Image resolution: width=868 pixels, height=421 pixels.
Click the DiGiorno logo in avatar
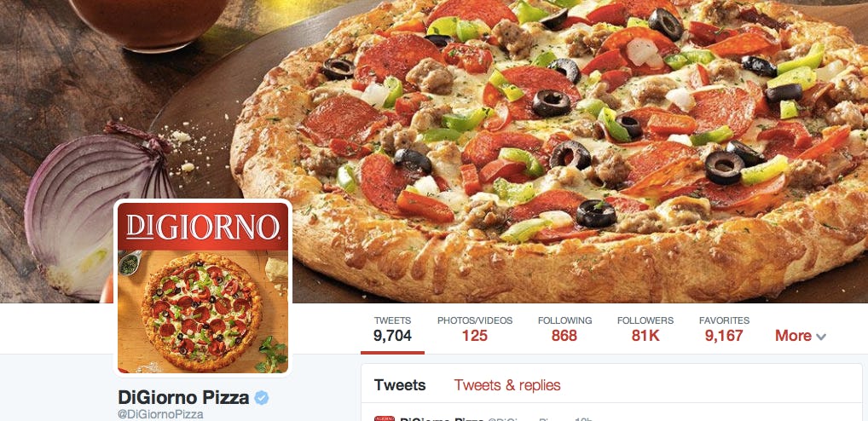point(203,227)
